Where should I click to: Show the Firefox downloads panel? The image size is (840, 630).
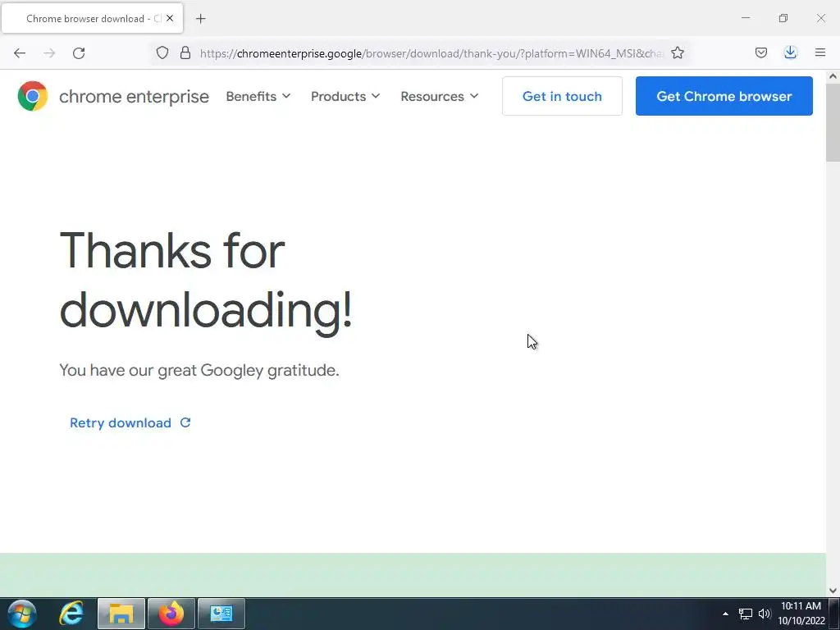point(790,52)
